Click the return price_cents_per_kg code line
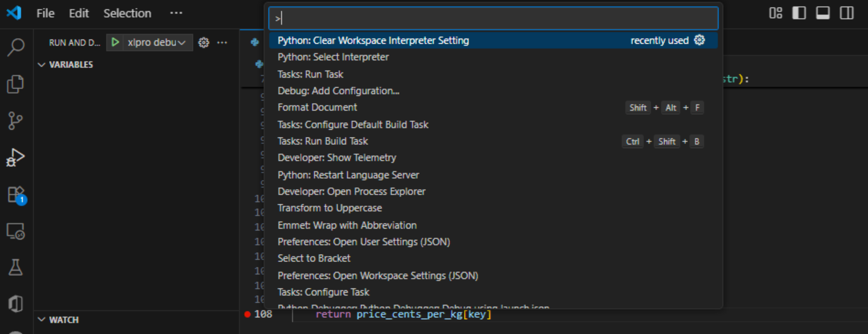 403,314
